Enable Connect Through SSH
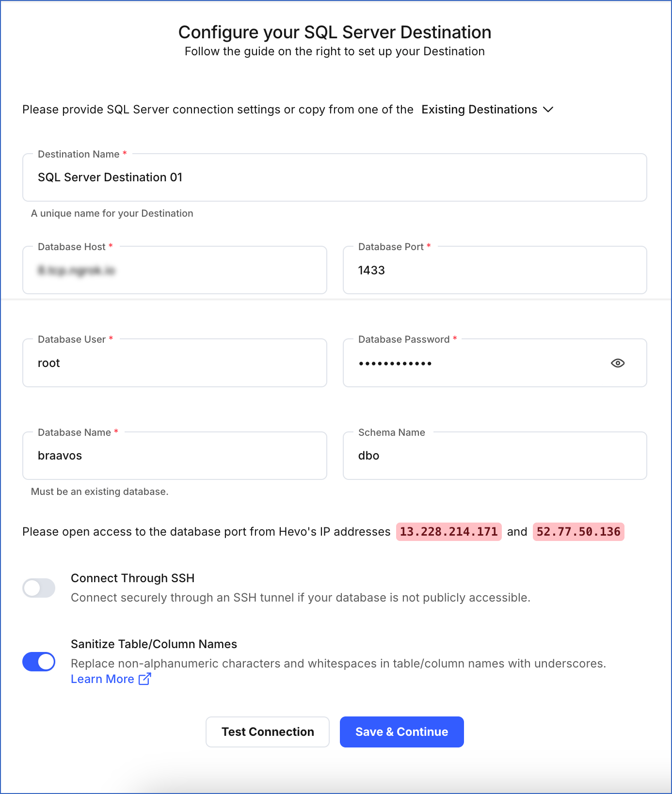 (39, 588)
